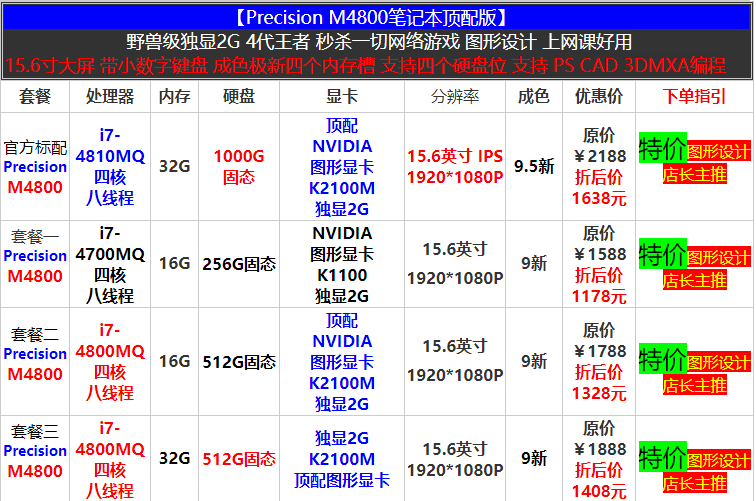The width and height of the screenshot is (756, 501).
Task: Click the 9新 condition cell in 套餐二 row
Action: (534, 361)
